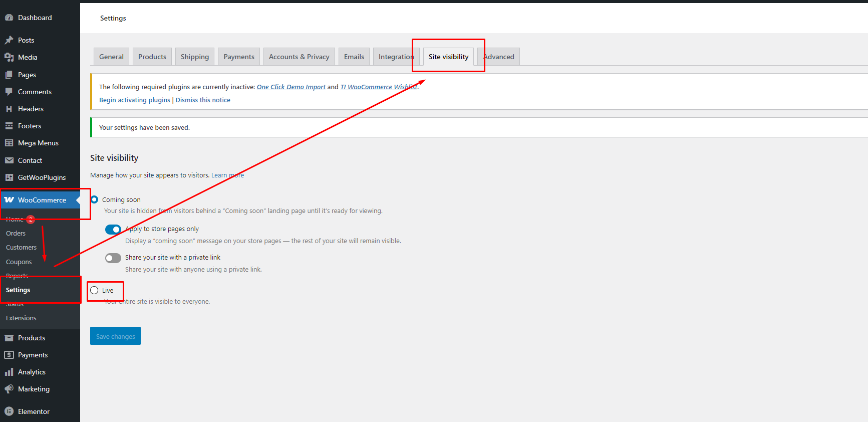Open the Status submenu item
Viewport: 868px width, 422px height.
(x=15, y=304)
